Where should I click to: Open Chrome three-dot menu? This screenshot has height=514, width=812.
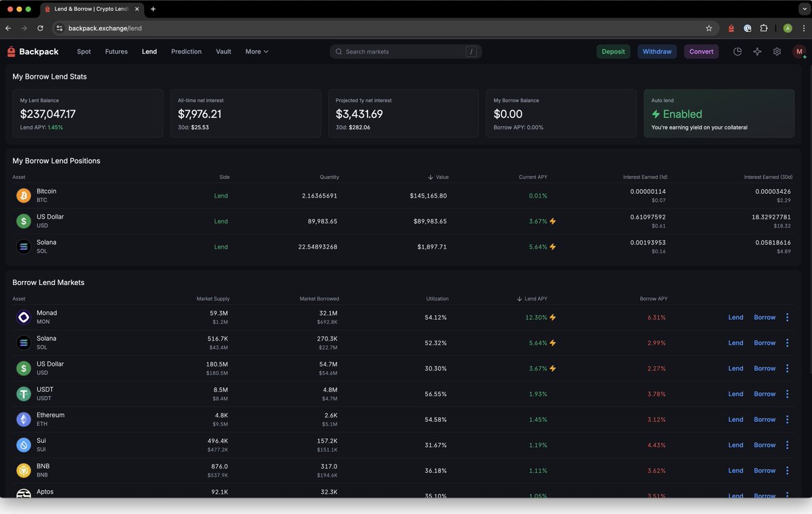[x=804, y=28]
